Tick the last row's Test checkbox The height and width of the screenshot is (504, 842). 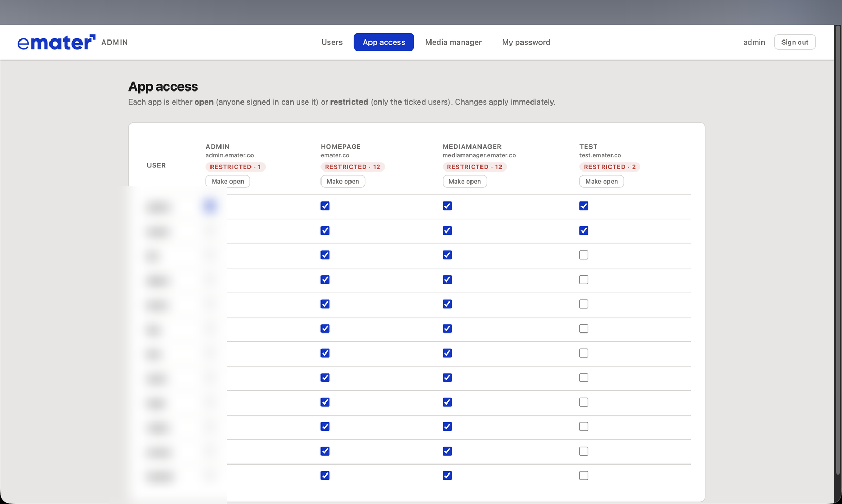pos(584,476)
